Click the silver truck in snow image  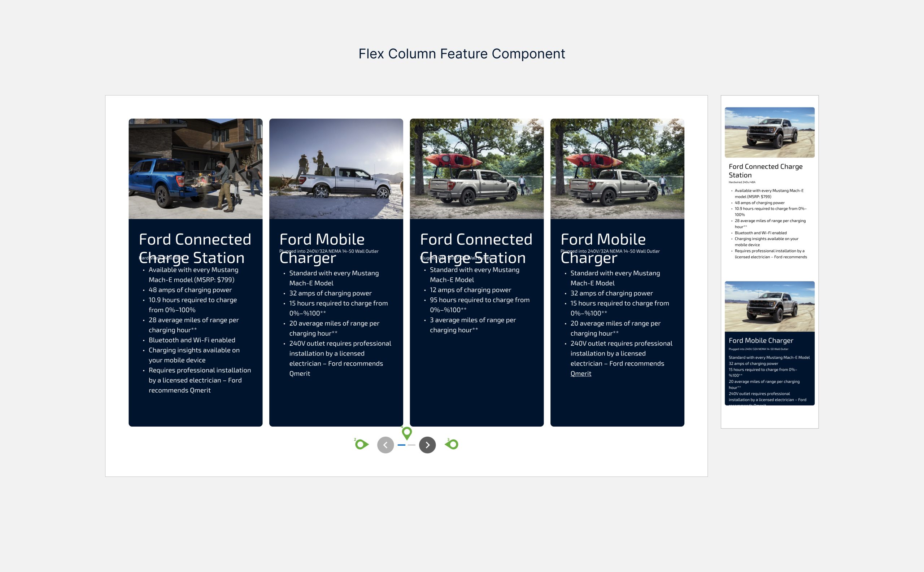(336, 169)
